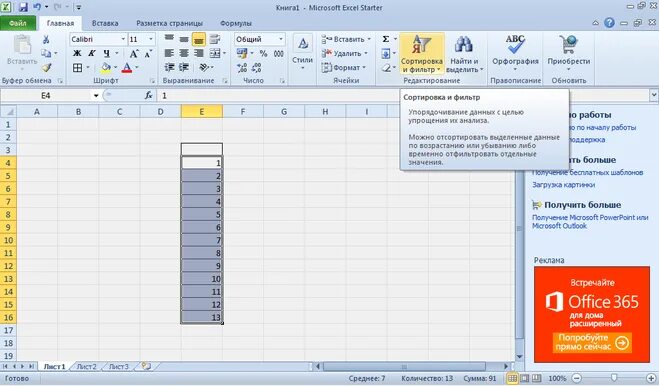Click the Clear eraser icon
The image size is (659, 386).
(386, 68)
